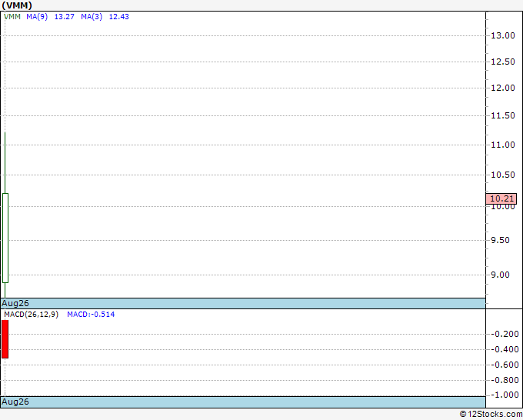Click the 9.50 price axis label
The image size is (523, 420).
point(501,240)
